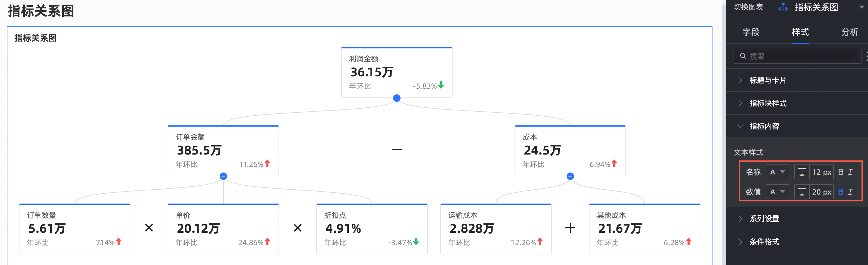Toggle italic for 数值 text
This screenshot has width=868, height=265.
pos(850,192)
